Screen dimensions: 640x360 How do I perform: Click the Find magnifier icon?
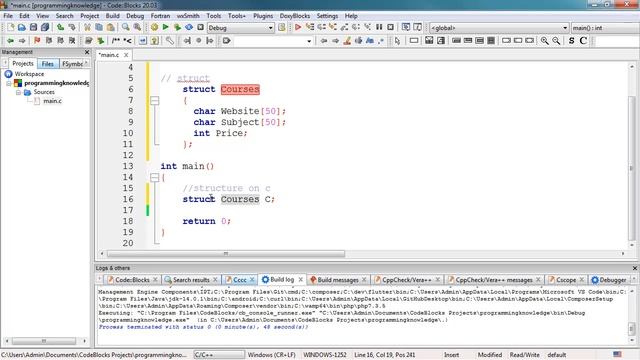click(x=126, y=27)
